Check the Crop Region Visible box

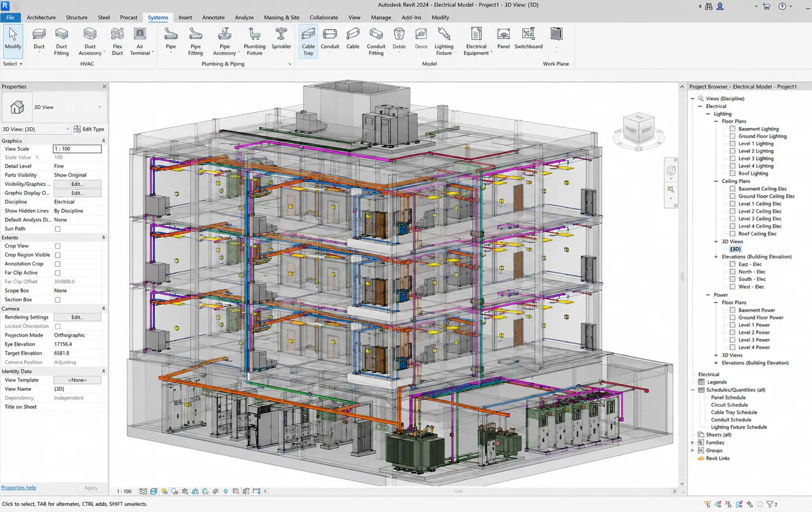click(x=57, y=255)
